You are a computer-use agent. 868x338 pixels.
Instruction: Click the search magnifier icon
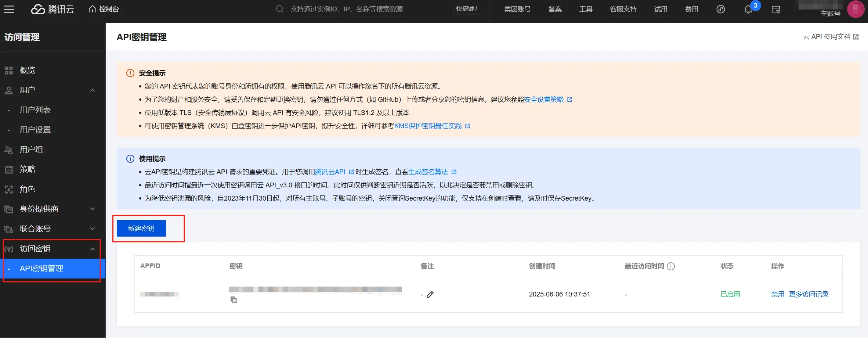point(280,9)
